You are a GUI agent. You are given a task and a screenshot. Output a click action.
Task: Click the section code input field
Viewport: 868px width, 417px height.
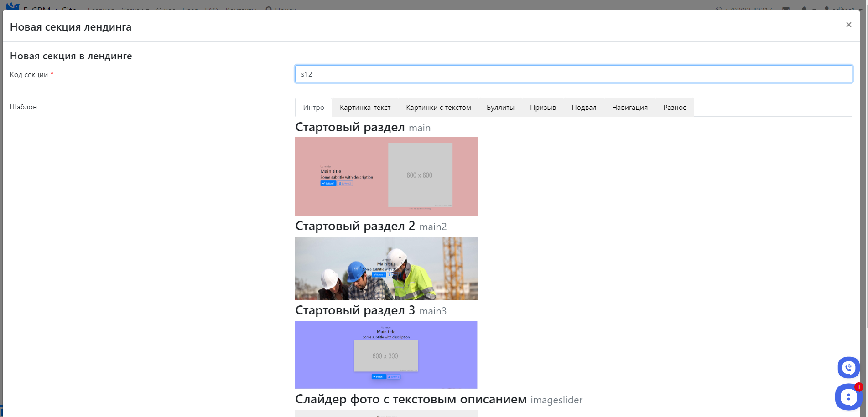coord(573,74)
